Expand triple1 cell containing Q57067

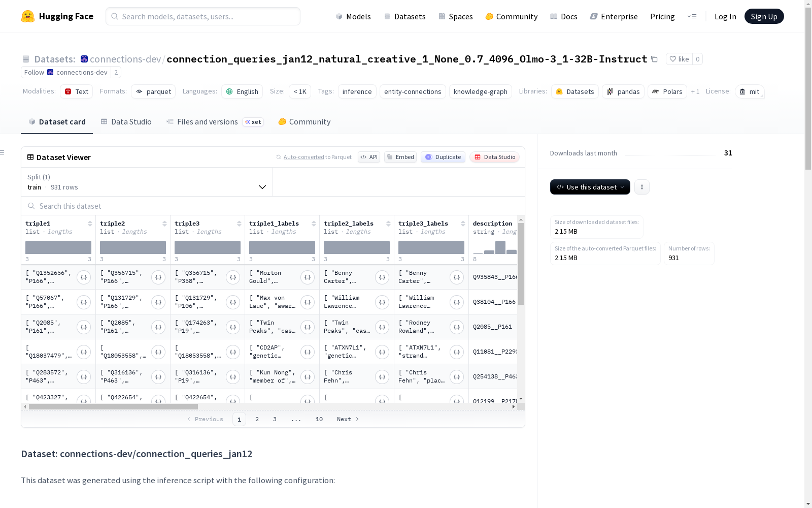point(84,302)
